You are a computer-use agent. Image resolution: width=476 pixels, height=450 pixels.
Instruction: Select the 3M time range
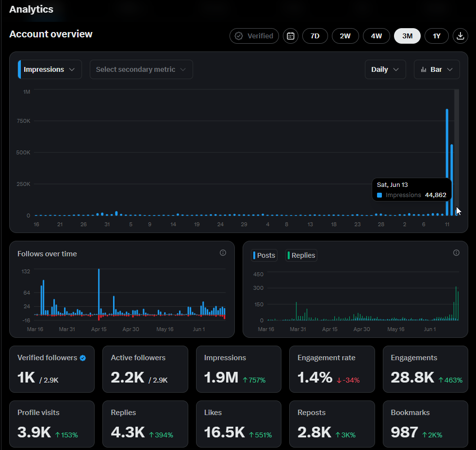point(407,36)
